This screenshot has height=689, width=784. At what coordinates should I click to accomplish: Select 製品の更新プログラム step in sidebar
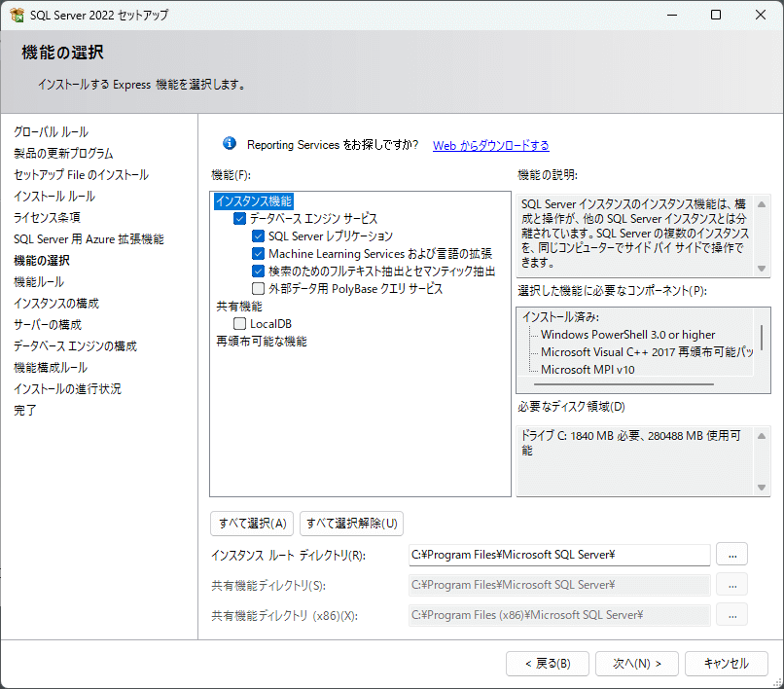click(x=63, y=154)
